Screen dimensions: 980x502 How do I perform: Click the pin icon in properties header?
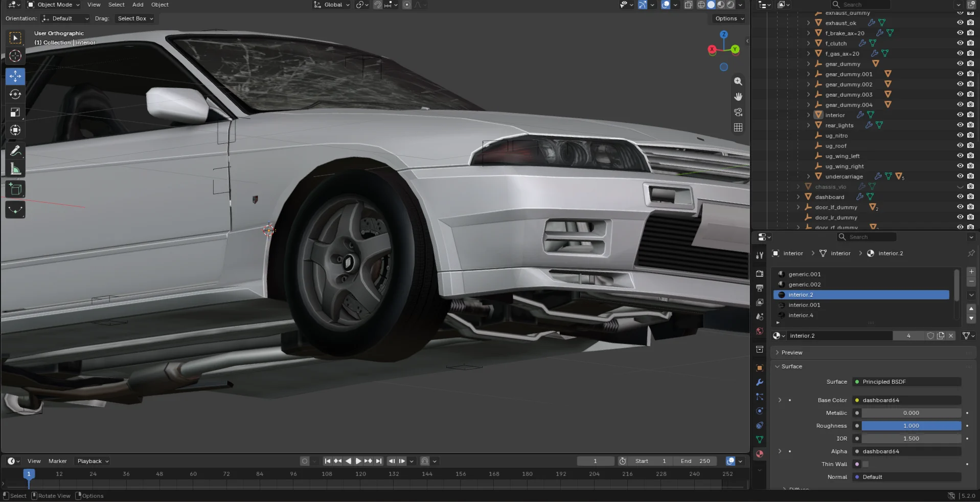pyautogui.click(x=971, y=253)
